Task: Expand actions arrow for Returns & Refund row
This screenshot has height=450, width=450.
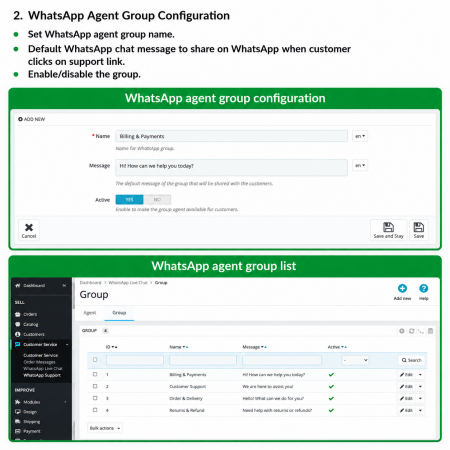Action: click(420, 410)
